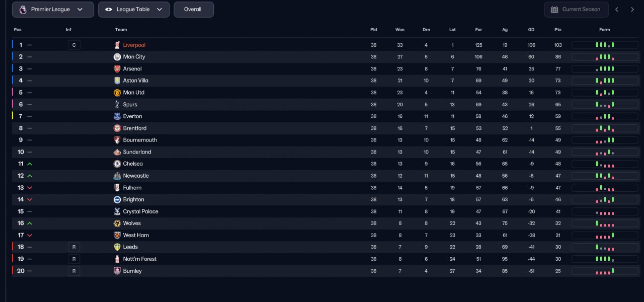Click the Burnley club badge
The width and height of the screenshot is (644, 302).
coord(117,271)
